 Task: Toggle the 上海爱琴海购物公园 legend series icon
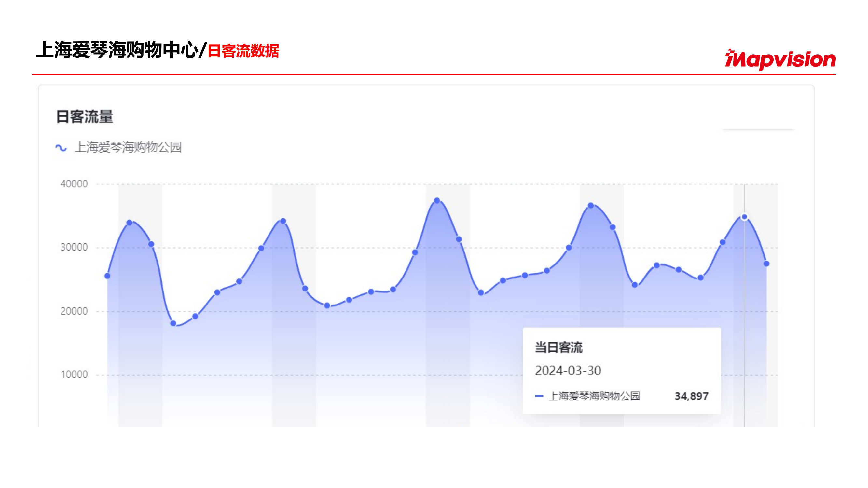coord(61,147)
